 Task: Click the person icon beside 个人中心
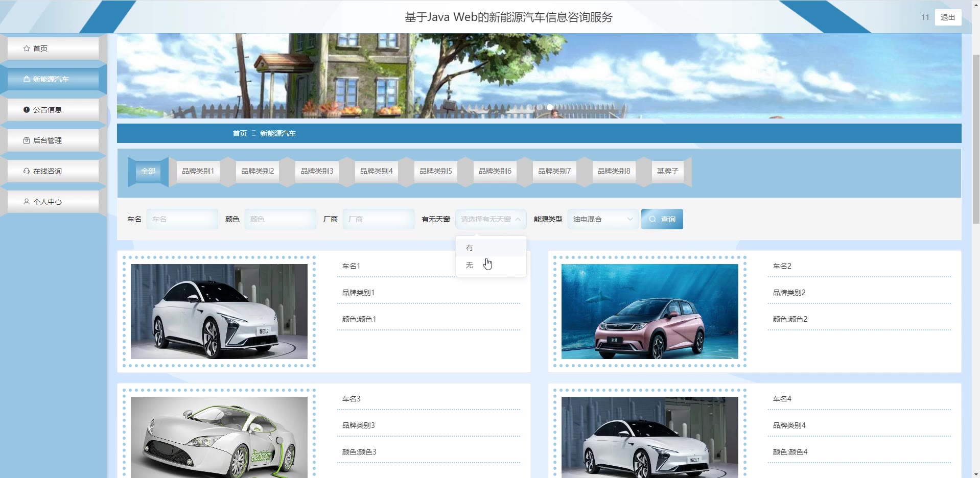pos(27,202)
